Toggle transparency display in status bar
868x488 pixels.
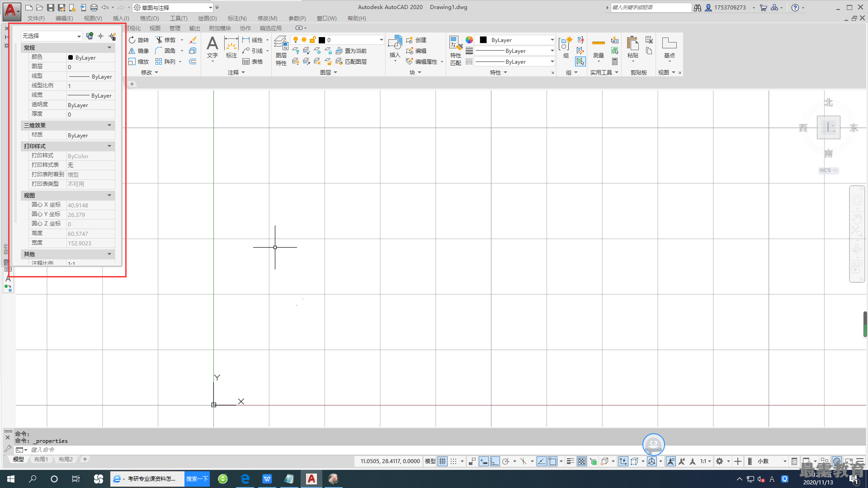[x=582, y=461]
